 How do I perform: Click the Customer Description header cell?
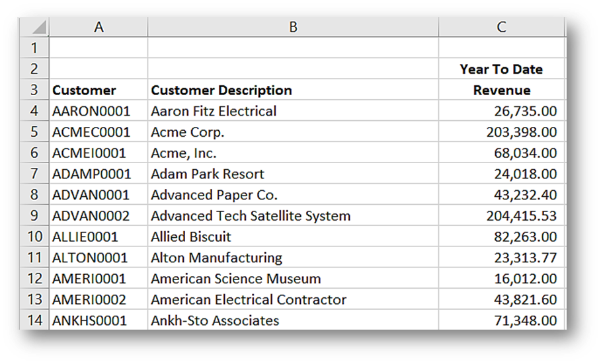(x=221, y=91)
